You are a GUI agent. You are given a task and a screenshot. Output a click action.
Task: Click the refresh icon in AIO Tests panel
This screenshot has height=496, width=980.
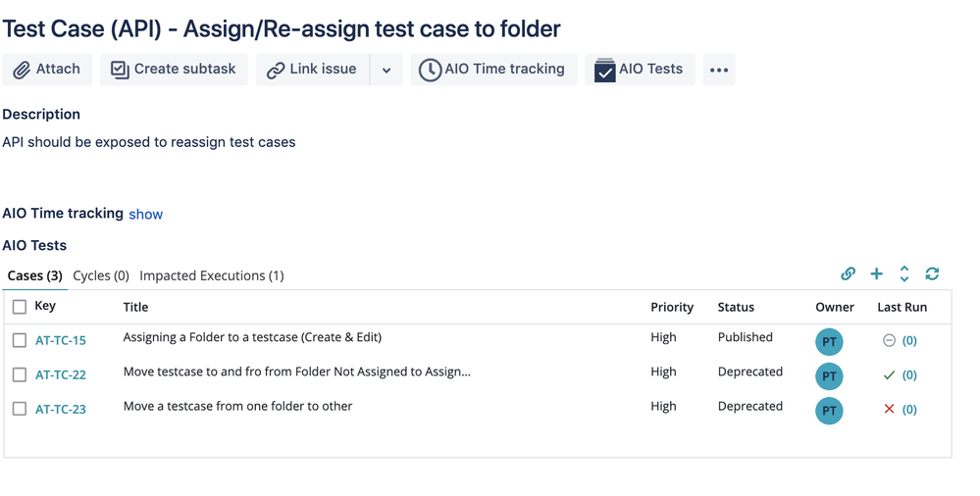(932, 273)
